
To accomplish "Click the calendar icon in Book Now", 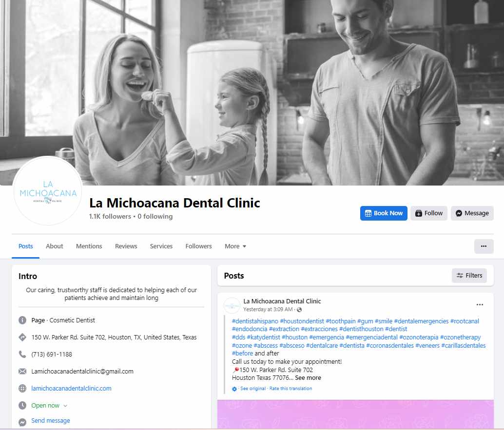I will click(368, 213).
